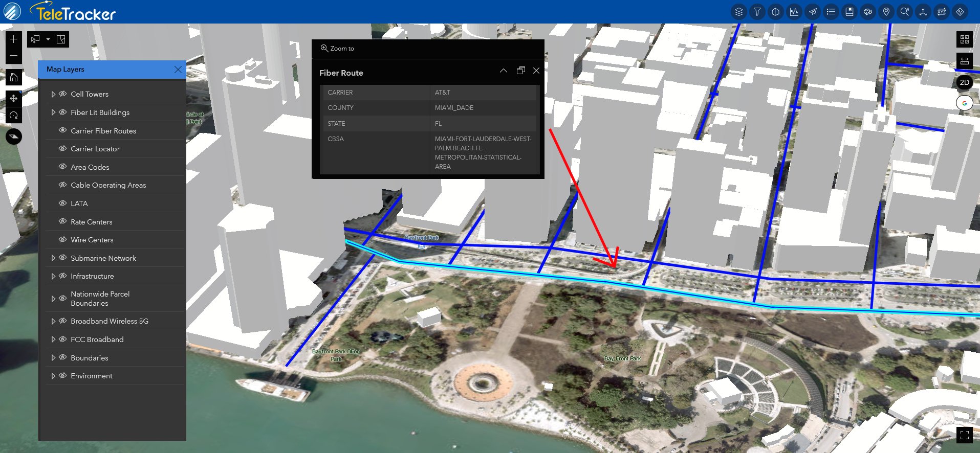Click the Map Layers panel title

click(66, 70)
